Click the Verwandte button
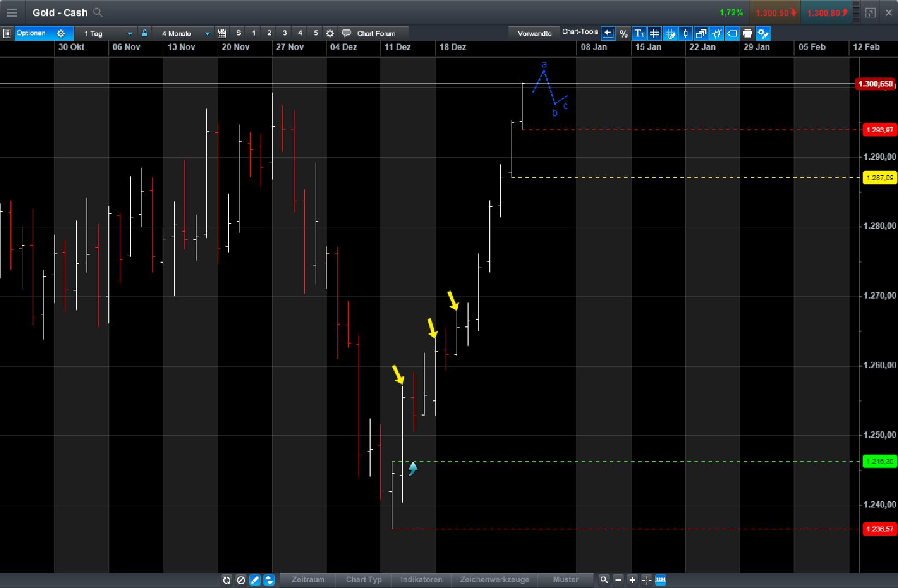This screenshot has width=898, height=588. click(x=534, y=33)
